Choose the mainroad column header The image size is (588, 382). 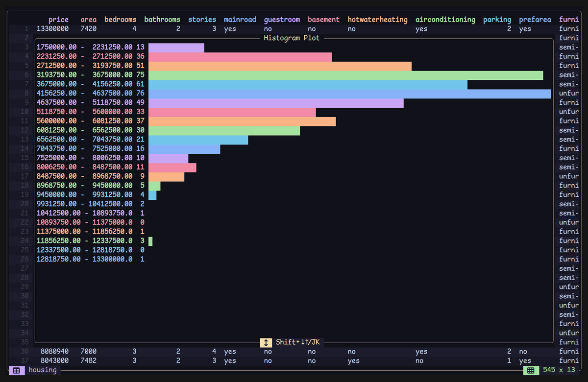pyautogui.click(x=240, y=20)
